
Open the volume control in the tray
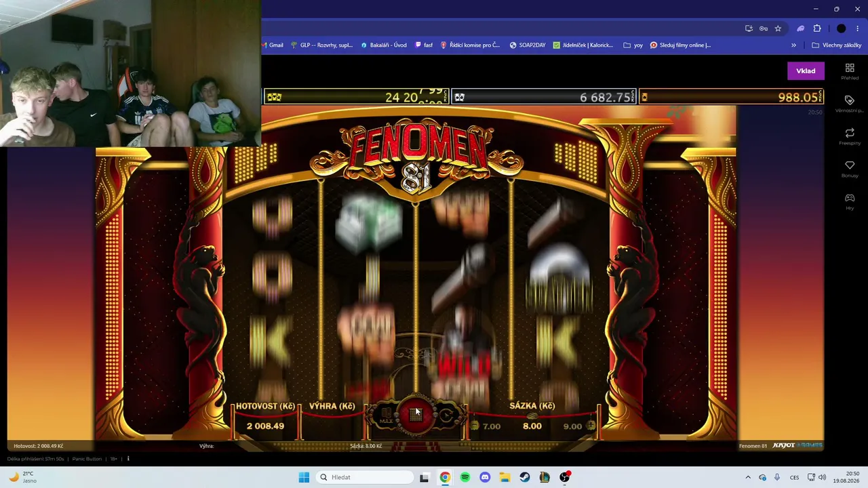click(822, 477)
